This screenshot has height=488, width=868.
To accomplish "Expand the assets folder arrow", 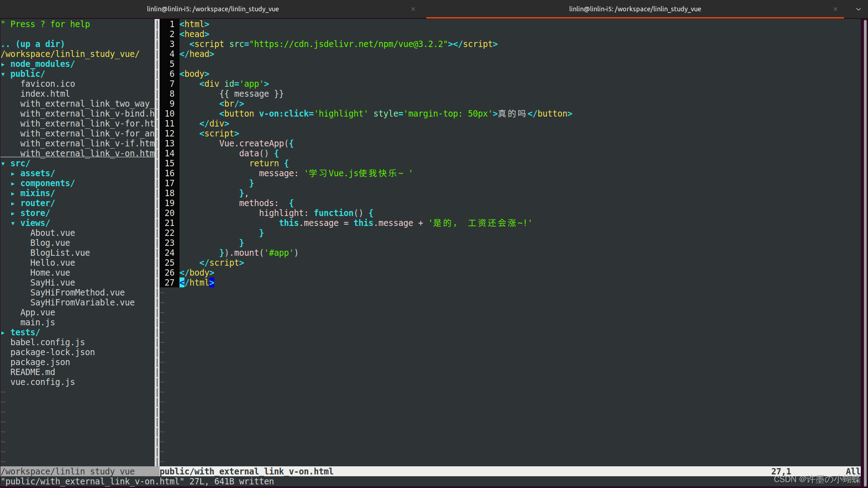I will point(13,174).
